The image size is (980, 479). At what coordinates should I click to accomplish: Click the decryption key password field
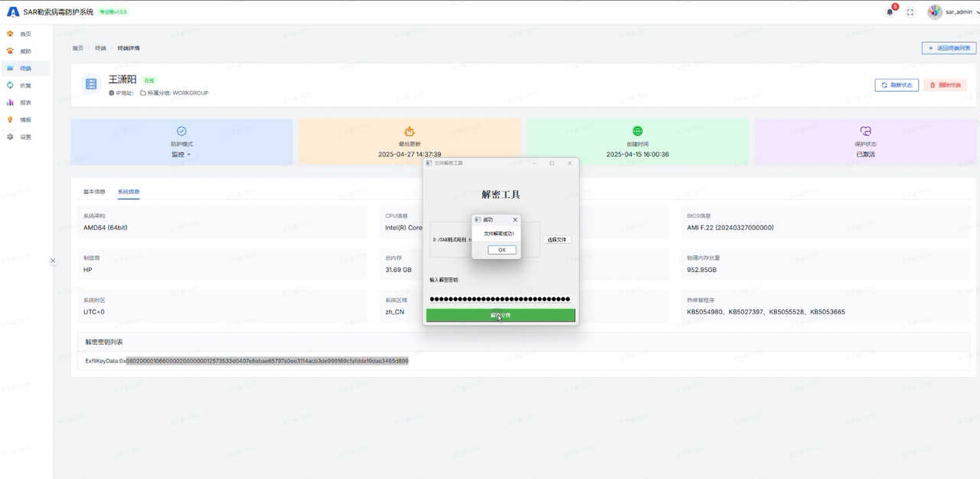[501, 299]
